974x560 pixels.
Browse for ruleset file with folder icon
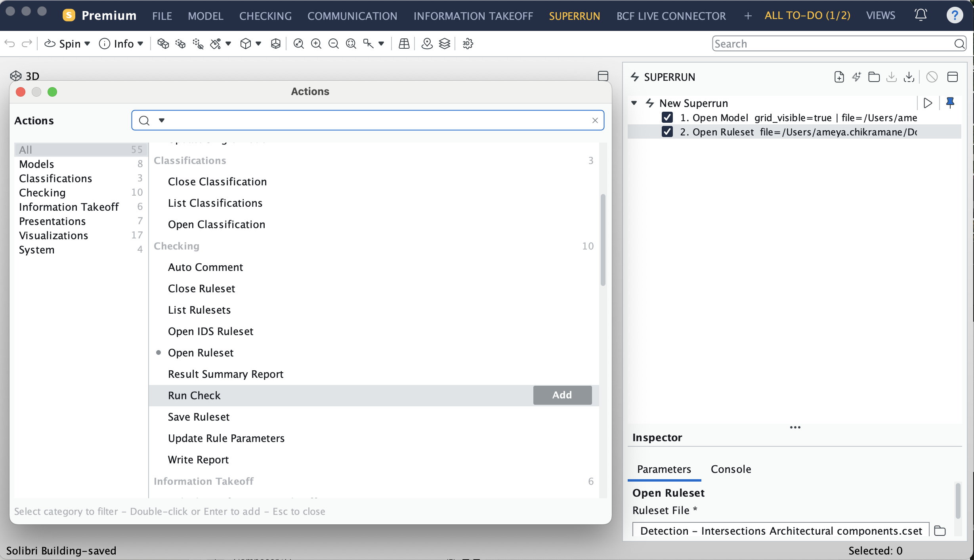coord(940,531)
